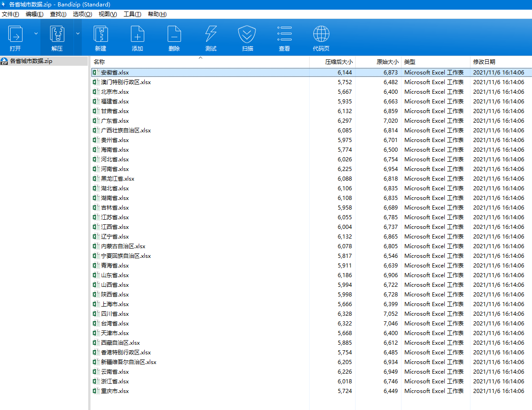532x410 pixels.
Task: Select 各省城市数据.zip in the tree panel
Action: (31, 61)
